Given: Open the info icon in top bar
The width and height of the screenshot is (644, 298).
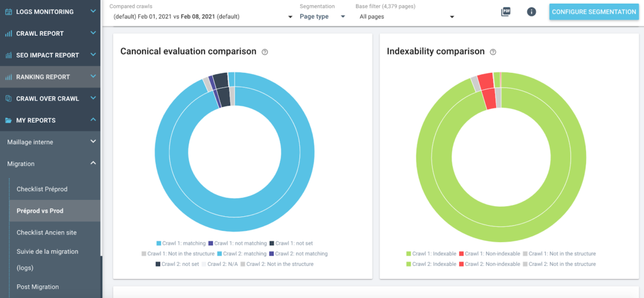Looking at the screenshot, I should coord(531,12).
